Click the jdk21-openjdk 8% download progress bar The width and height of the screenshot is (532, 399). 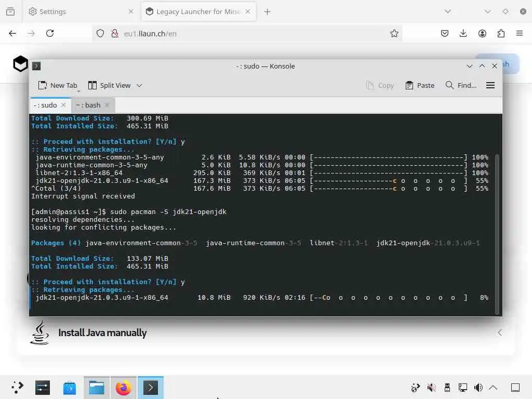click(x=389, y=298)
